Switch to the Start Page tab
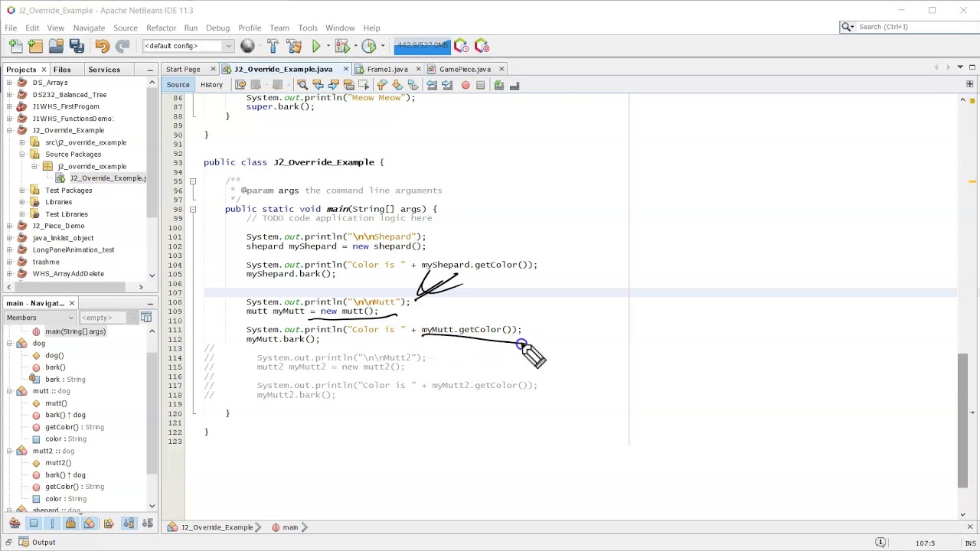The height and width of the screenshot is (551, 980). point(183,69)
